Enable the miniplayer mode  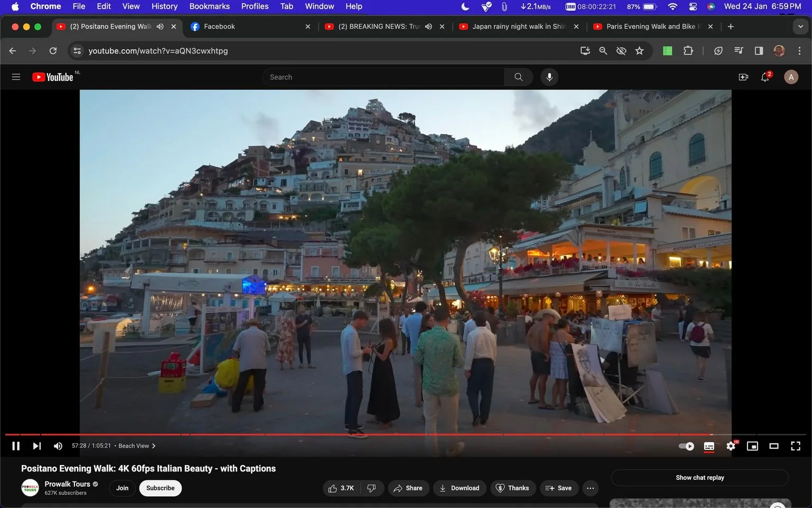752,446
